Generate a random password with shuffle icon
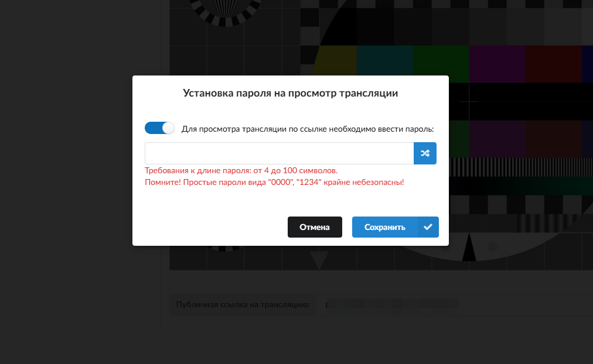The image size is (593, 364). pos(425,153)
